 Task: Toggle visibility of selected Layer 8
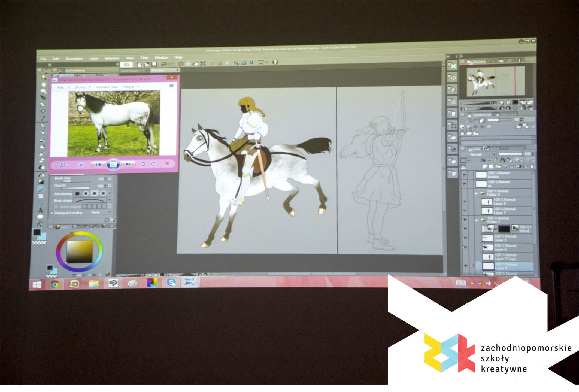tap(466, 266)
